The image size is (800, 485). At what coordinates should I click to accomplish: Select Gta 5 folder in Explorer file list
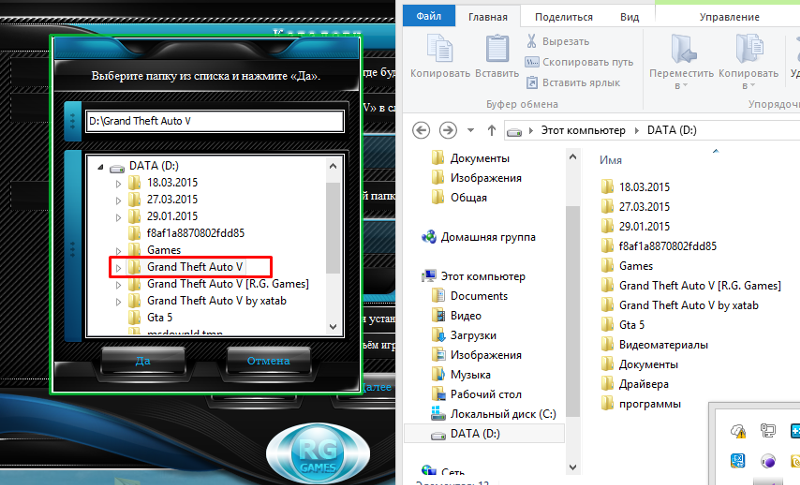(x=623, y=325)
